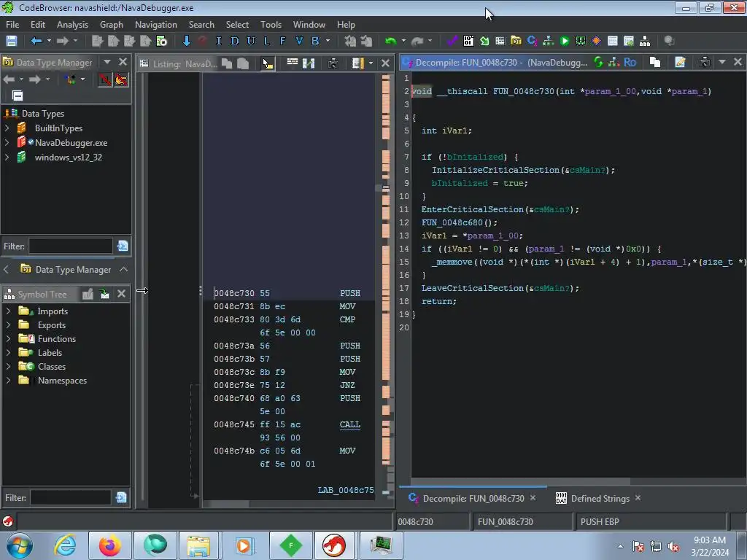Go back with the blue left arrow
Viewport: 747px width, 560px height.
pos(36,41)
